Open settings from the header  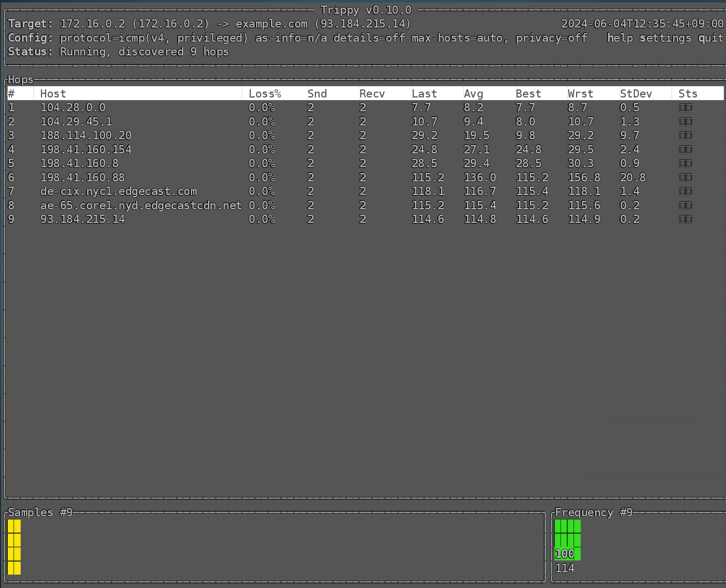pyautogui.click(x=665, y=38)
